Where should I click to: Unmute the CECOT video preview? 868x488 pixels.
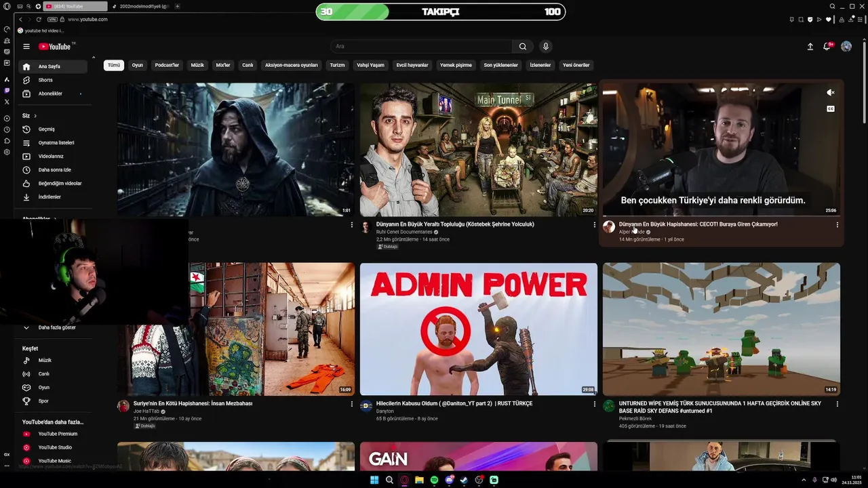(x=831, y=92)
